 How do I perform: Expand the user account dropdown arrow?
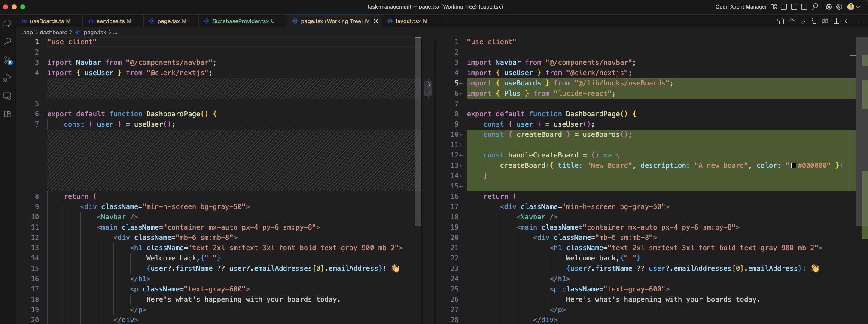click(858, 7)
